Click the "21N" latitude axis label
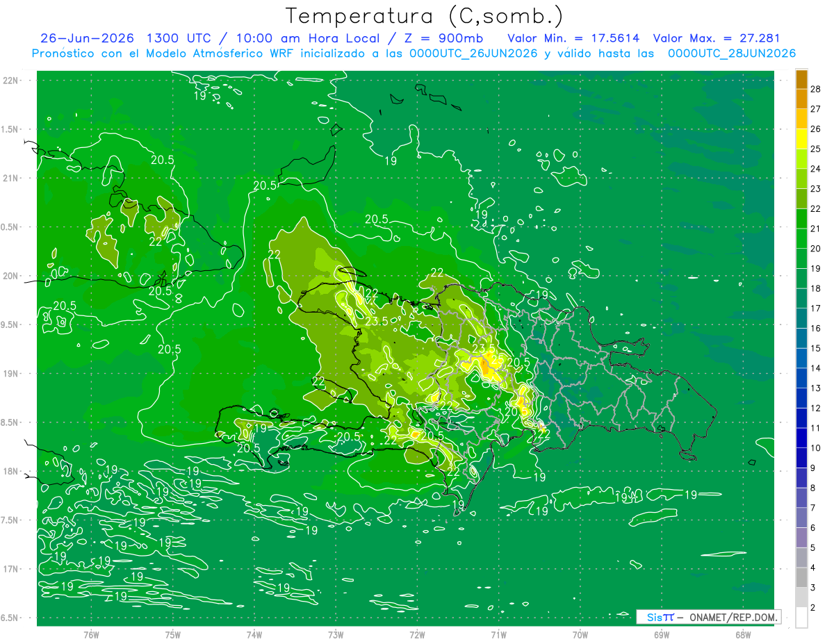 (x=10, y=178)
